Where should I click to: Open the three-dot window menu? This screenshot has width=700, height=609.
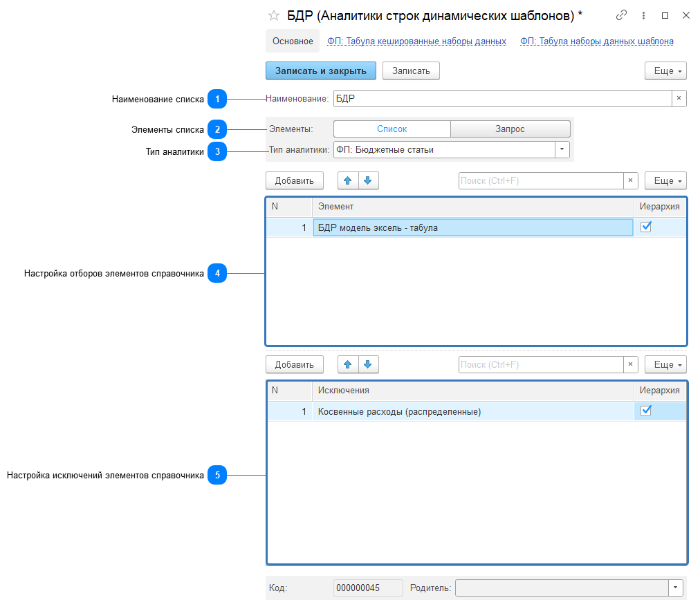[643, 16]
